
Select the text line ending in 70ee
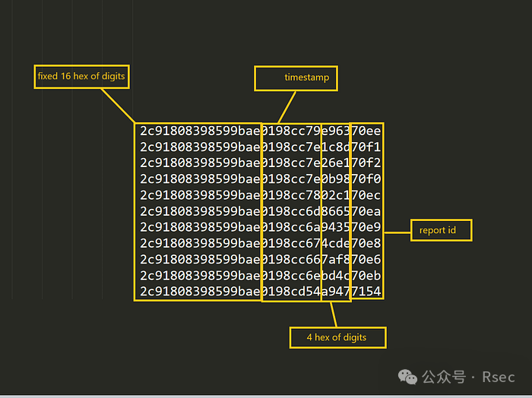260,131
